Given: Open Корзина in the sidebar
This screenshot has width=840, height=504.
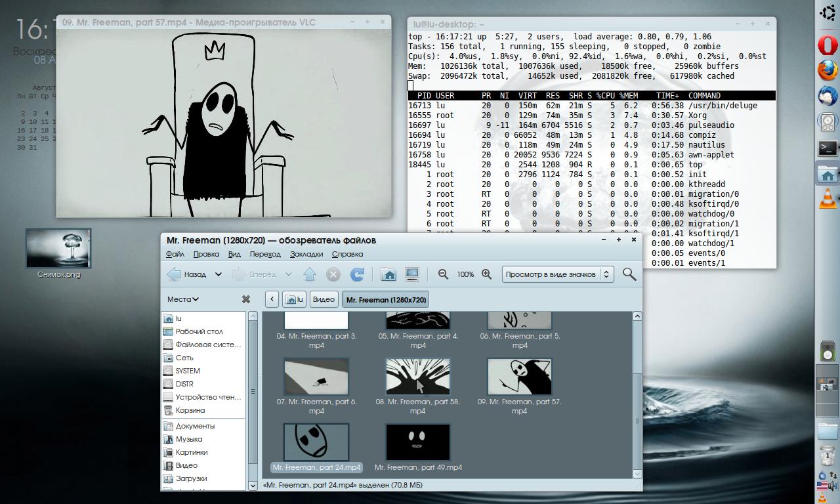Looking at the screenshot, I should point(203,410).
